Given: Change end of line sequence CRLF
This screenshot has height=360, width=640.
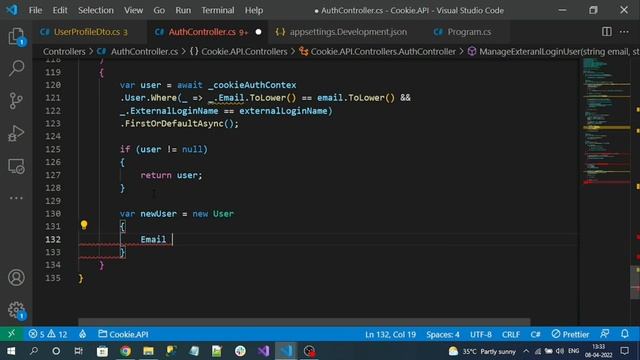Looking at the screenshot, I should click(x=511, y=334).
